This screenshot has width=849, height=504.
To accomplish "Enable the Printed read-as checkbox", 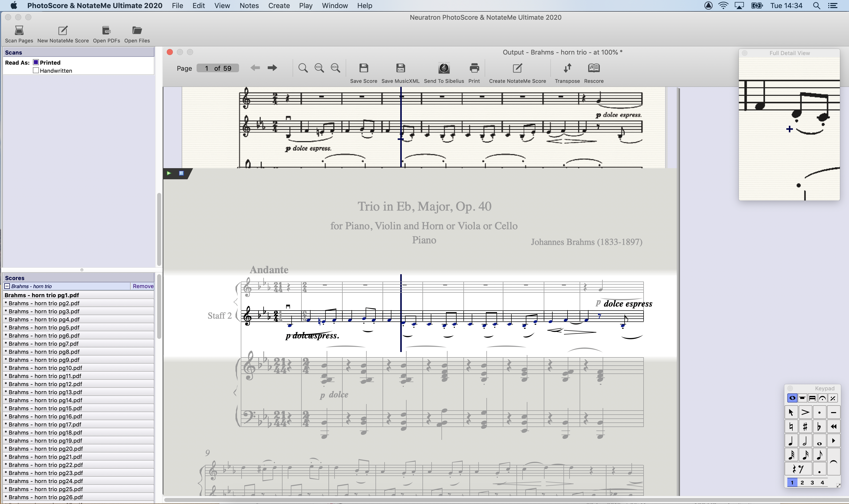I will click(x=36, y=62).
